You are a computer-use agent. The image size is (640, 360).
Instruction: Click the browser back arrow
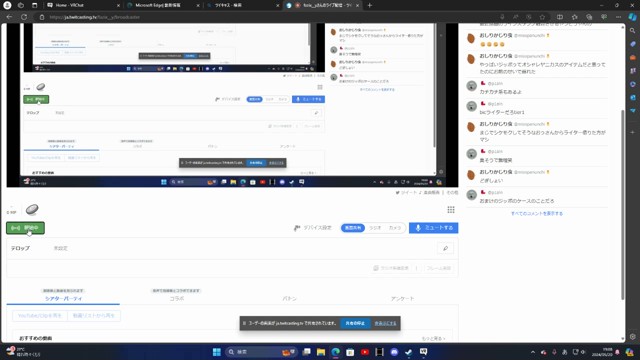pyautogui.click(x=9, y=17)
